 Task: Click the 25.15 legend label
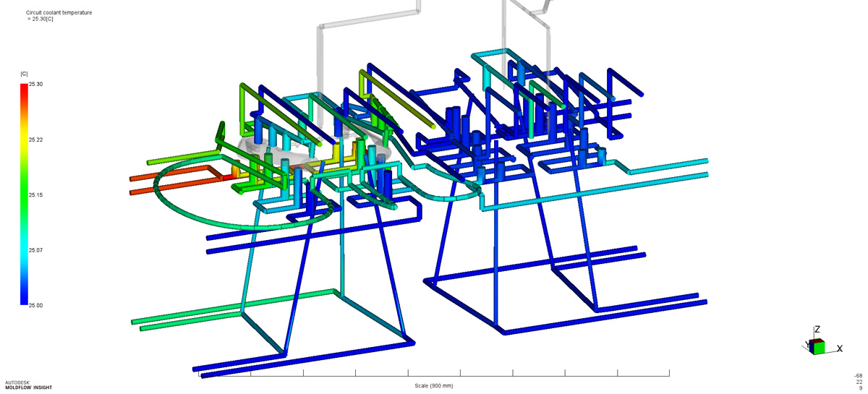pyautogui.click(x=35, y=195)
